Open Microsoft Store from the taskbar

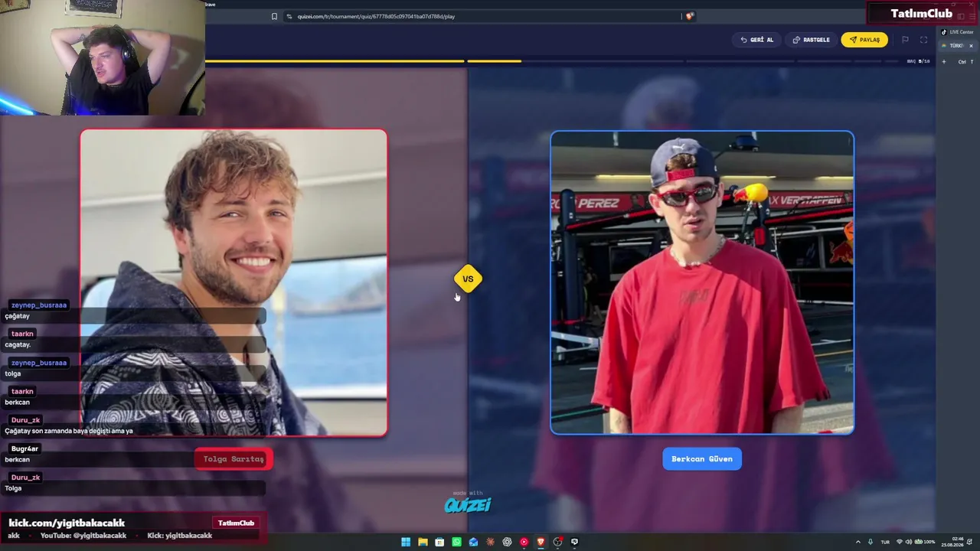pyautogui.click(x=439, y=542)
